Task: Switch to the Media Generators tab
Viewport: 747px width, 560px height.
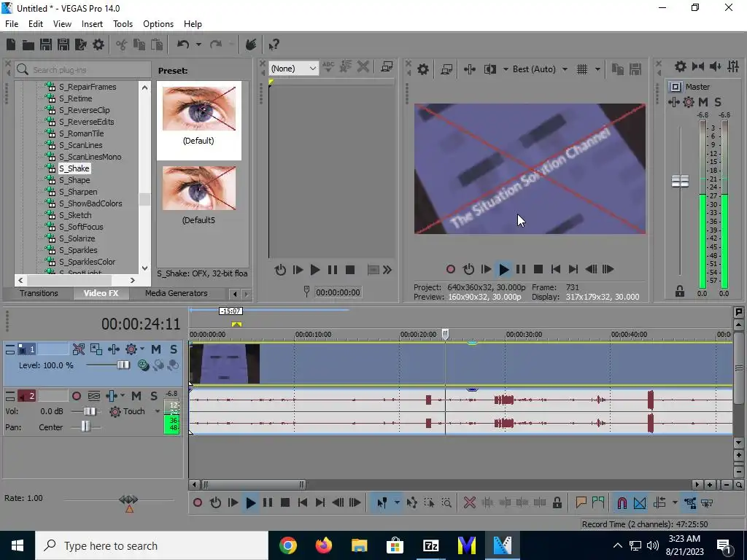Action: (x=177, y=293)
